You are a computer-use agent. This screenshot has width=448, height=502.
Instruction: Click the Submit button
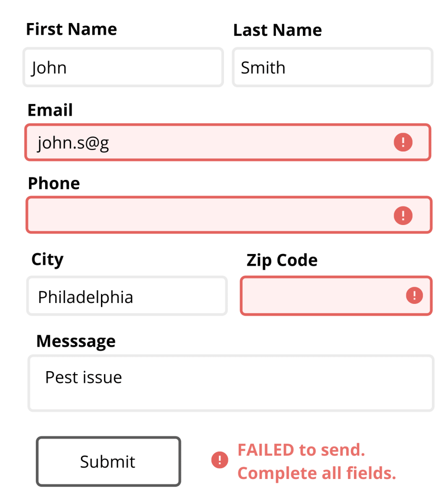pos(108,461)
